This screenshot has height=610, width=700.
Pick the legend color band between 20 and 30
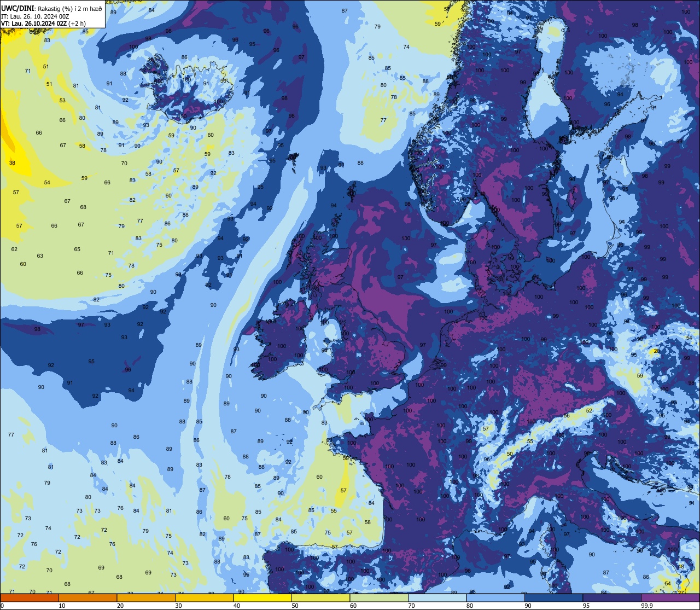(146, 597)
